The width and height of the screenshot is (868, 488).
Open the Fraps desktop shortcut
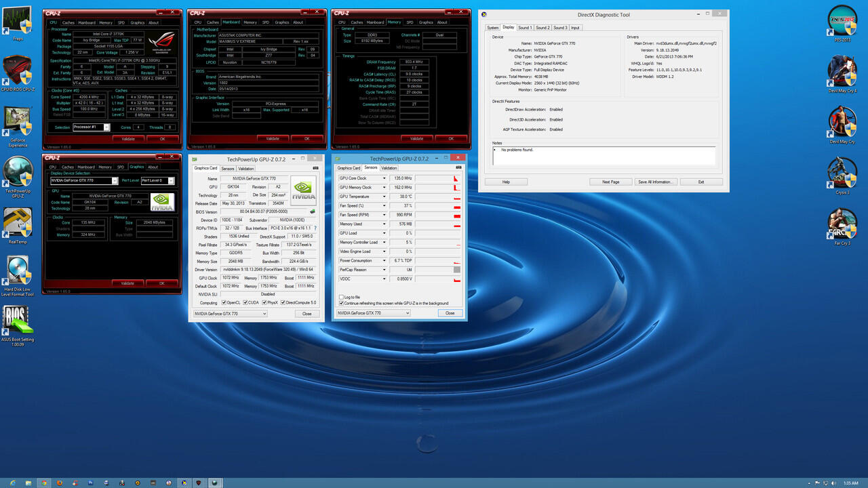tap(18, 22)
